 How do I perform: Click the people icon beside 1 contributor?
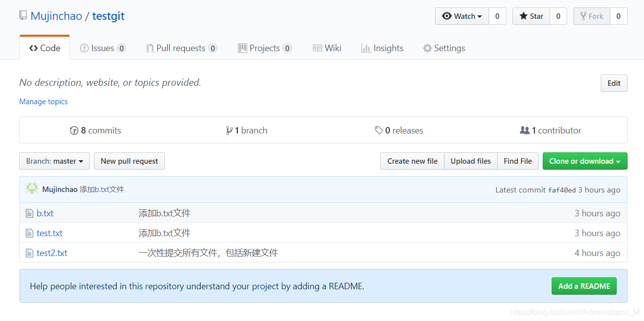pos(524,130)
